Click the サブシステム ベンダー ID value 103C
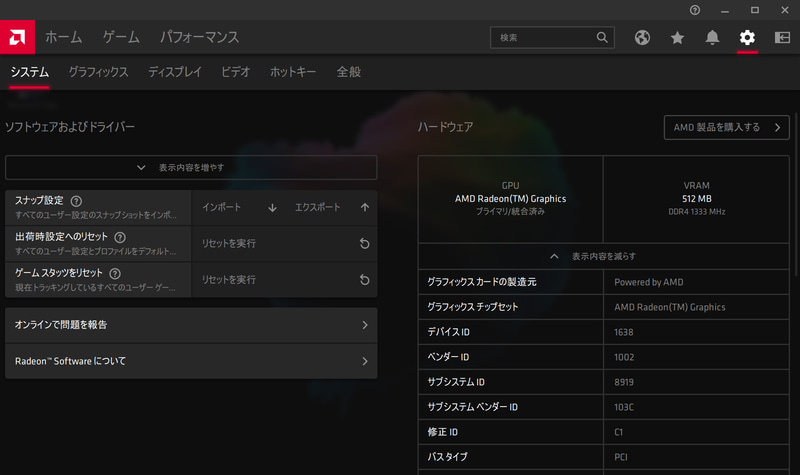The height and width of the screenshot is (475, 800). click(623, 407)
